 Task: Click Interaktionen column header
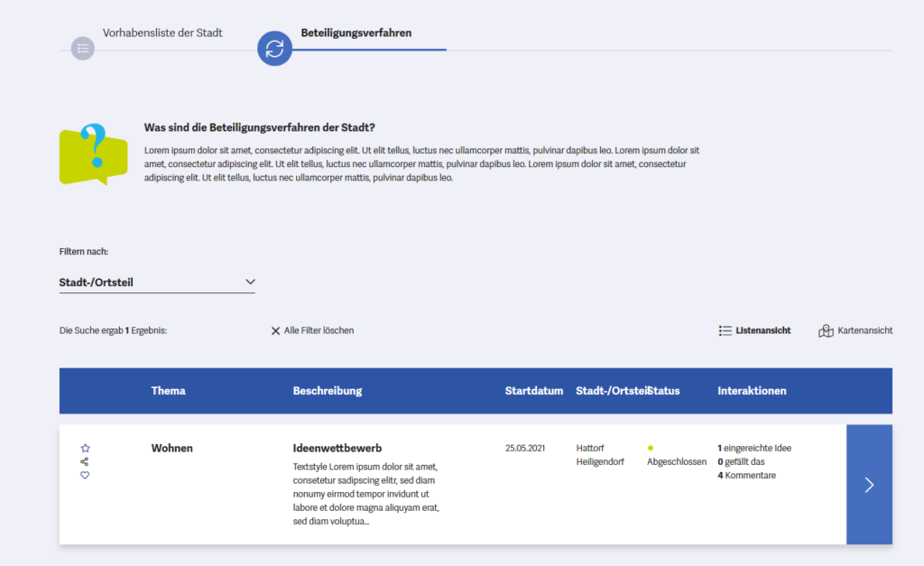click(x=752, y=391)
